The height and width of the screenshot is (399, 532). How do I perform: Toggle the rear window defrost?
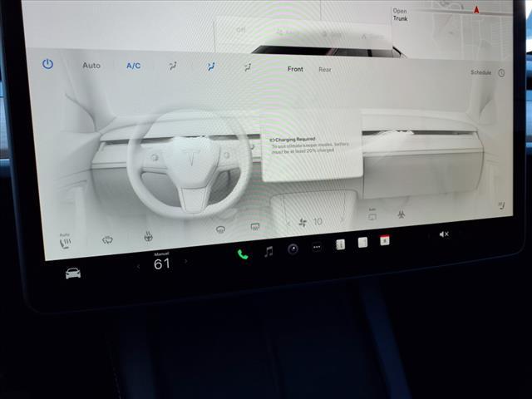pyautogui.click(x=255, y=226)
